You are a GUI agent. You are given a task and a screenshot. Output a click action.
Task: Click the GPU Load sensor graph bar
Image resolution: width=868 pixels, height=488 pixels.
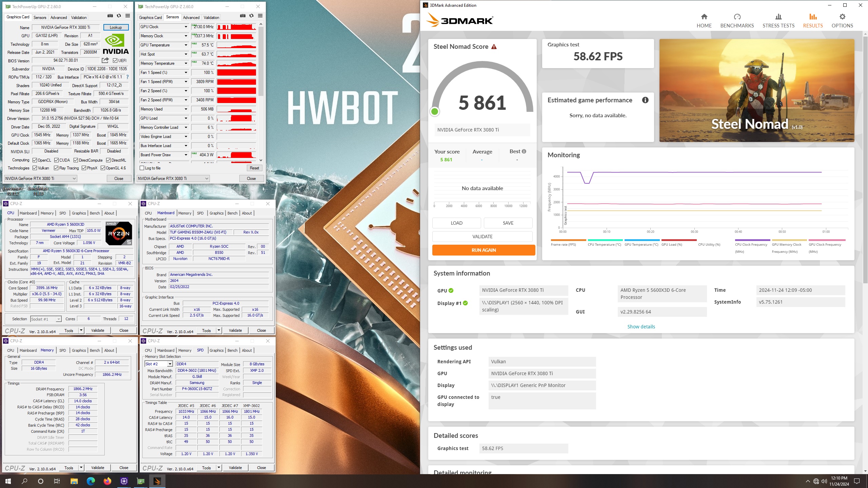pos(236,118)
